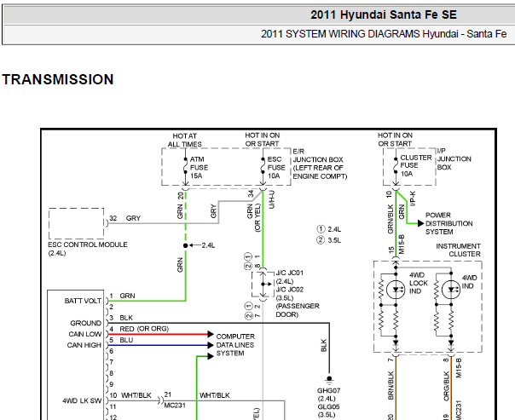
Task: Click the ground symbol above GHG07
Action: tap(329, 380)
